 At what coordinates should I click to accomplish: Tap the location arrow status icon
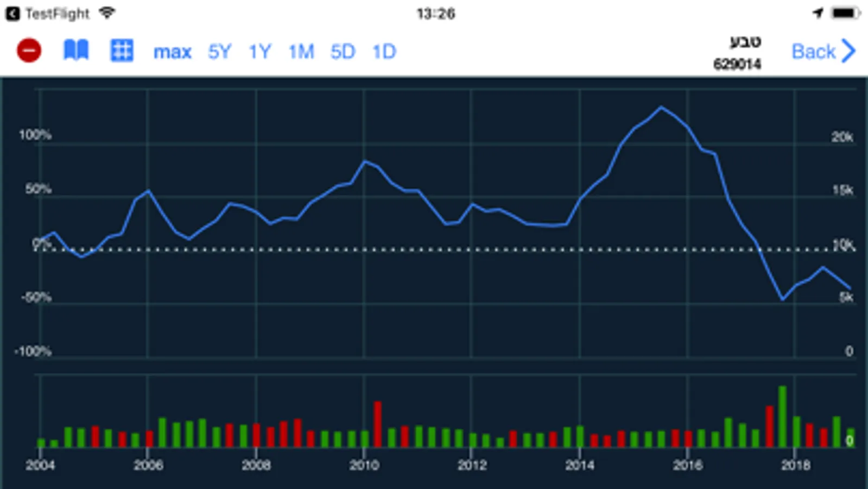point(818,12)
